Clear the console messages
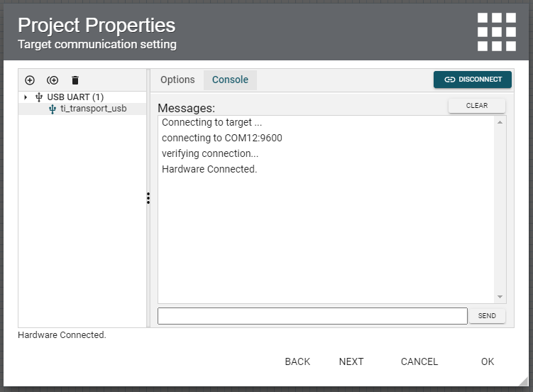The image size is (533, 392). (x=477, y=106)
